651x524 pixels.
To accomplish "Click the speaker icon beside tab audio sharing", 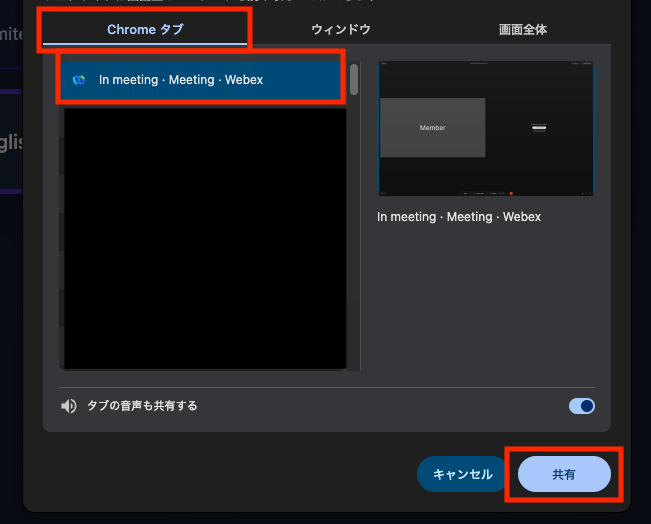I will [69, 406].
